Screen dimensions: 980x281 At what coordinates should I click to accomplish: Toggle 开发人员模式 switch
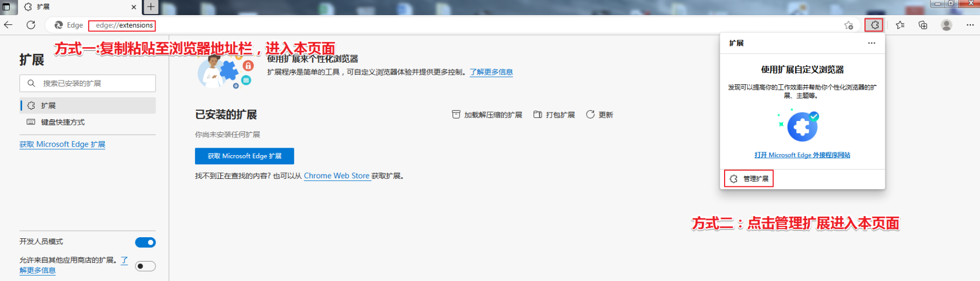tap(145, 242)
